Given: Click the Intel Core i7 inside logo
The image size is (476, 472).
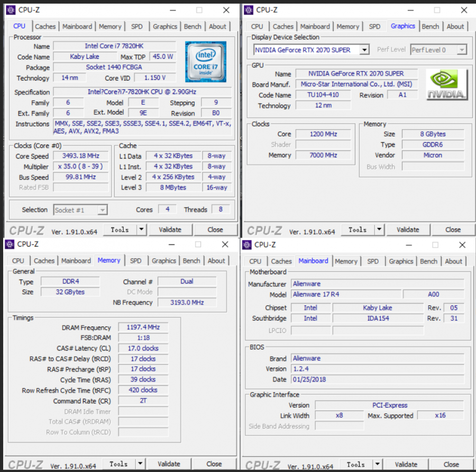Looking at the screenshot, I should click(x=206, y=62).
